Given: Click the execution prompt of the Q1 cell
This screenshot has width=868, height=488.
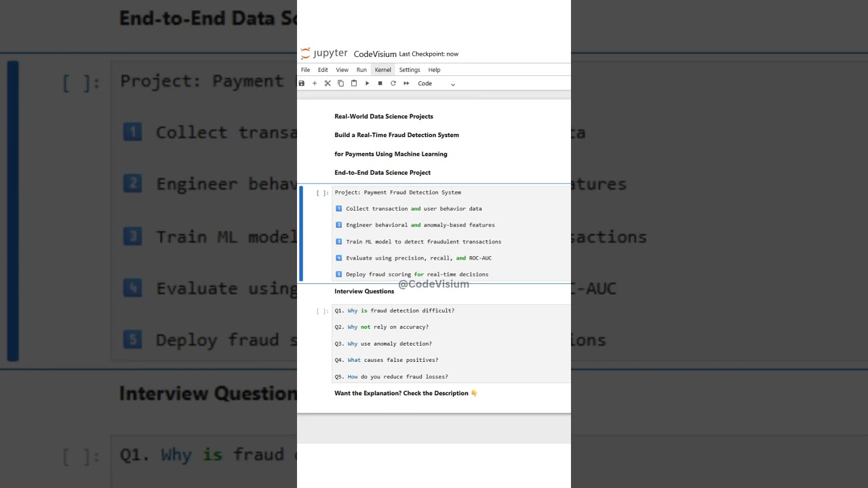Looking at the screenshot, I should (x=322, y=311).
